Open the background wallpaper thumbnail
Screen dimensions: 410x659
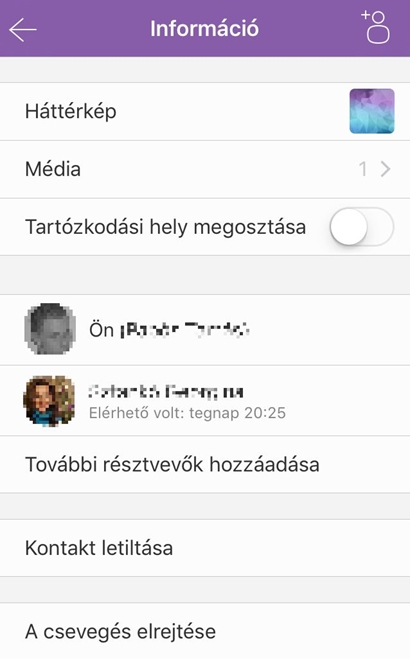point(372,111)
